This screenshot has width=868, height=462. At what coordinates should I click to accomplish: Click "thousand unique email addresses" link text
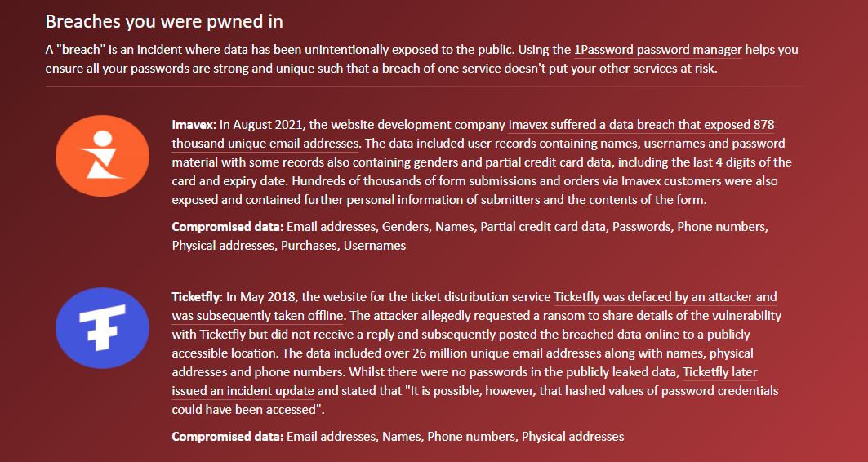tap(265, 144)
